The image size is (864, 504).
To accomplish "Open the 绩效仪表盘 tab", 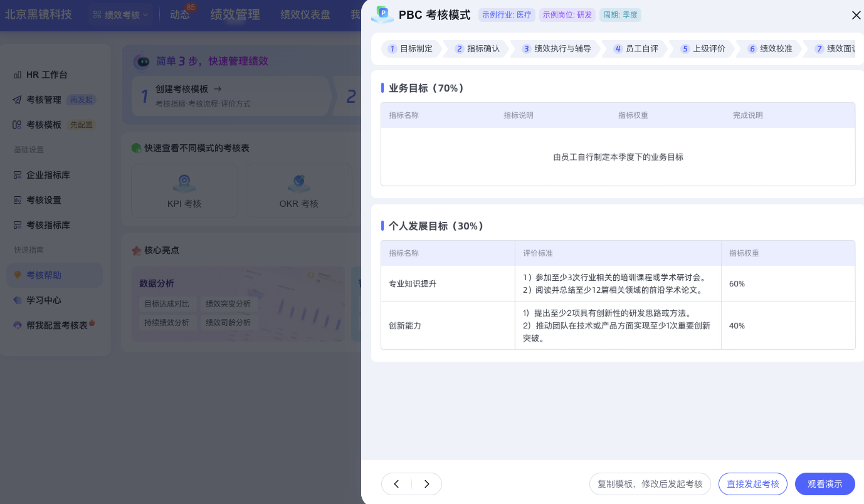I will coord(305,14).
